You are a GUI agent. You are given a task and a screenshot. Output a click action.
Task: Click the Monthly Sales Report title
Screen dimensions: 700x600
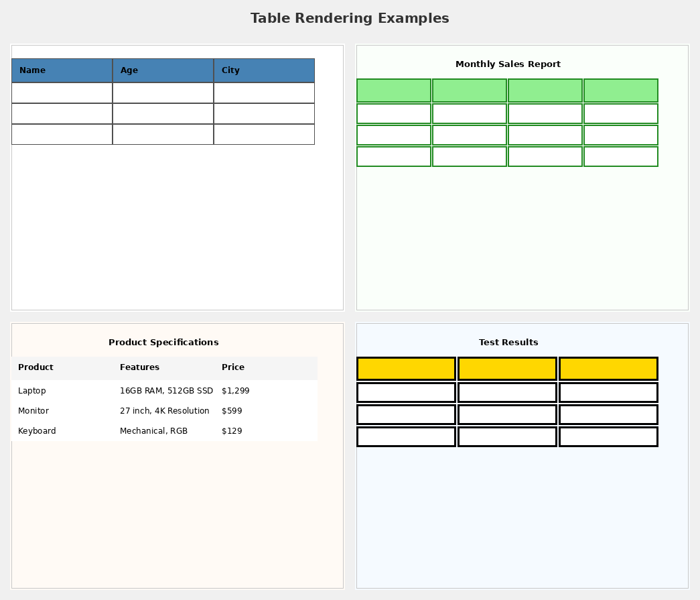(507, 64)
